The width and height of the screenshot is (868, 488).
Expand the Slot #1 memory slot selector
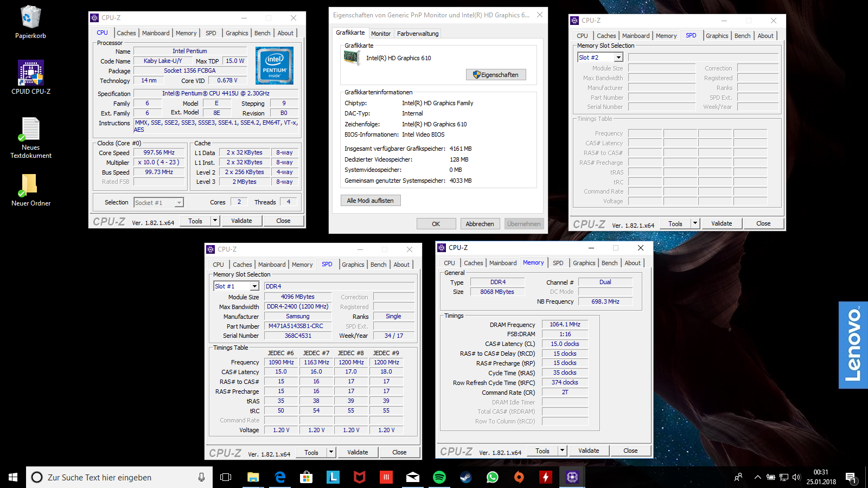[x=254, y=286]
